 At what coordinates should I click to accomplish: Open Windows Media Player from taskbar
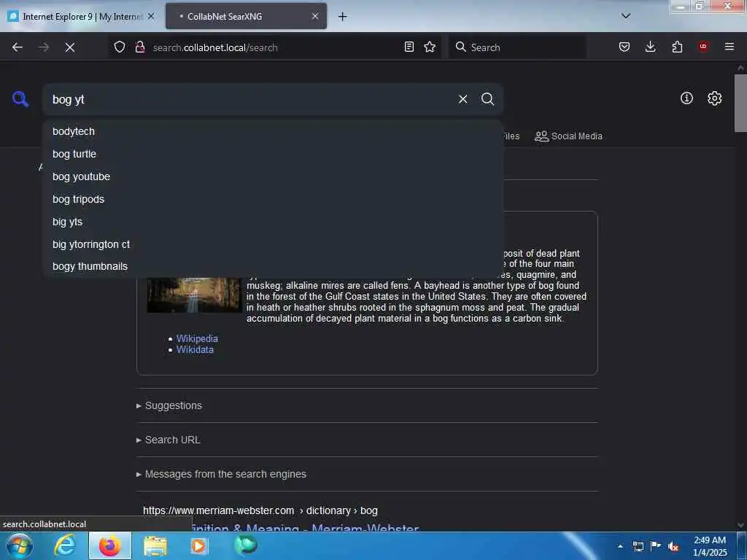(x=198, y=545)
